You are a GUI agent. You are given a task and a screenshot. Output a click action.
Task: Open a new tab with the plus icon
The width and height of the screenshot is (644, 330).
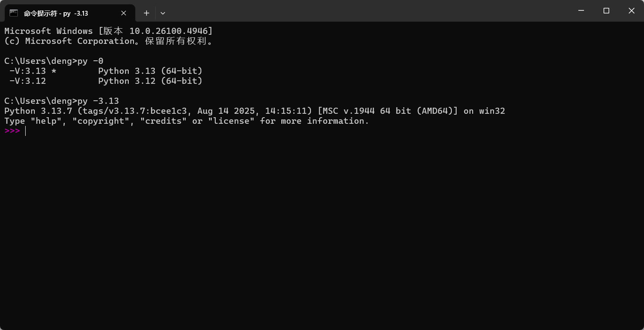point(147,13)
